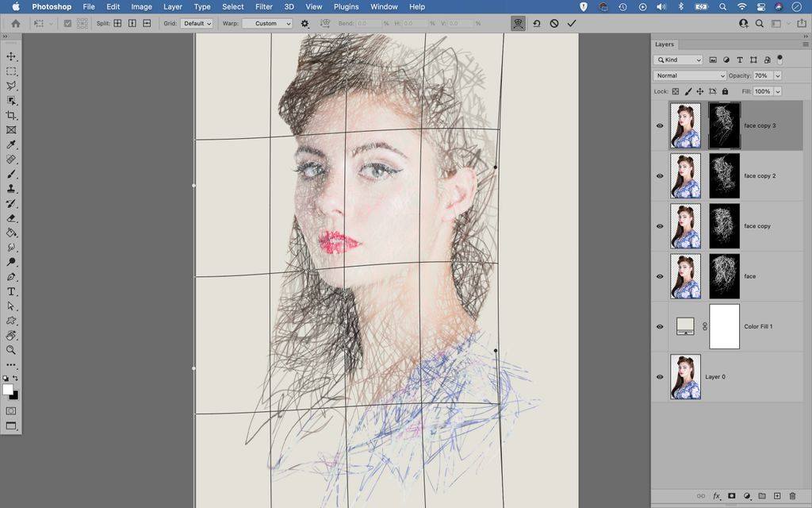Choose the Eyedropper tool
This screenshot has height=508, width=812.
[11, 144]
